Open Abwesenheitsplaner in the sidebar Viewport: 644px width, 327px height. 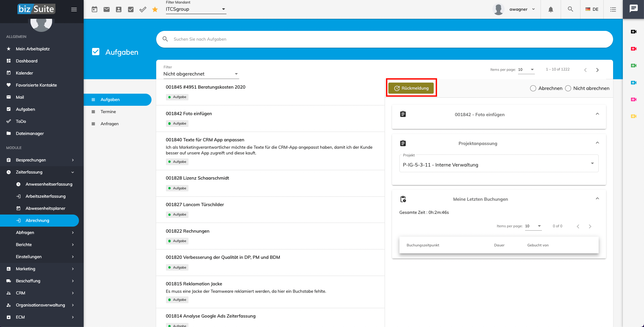45,208
